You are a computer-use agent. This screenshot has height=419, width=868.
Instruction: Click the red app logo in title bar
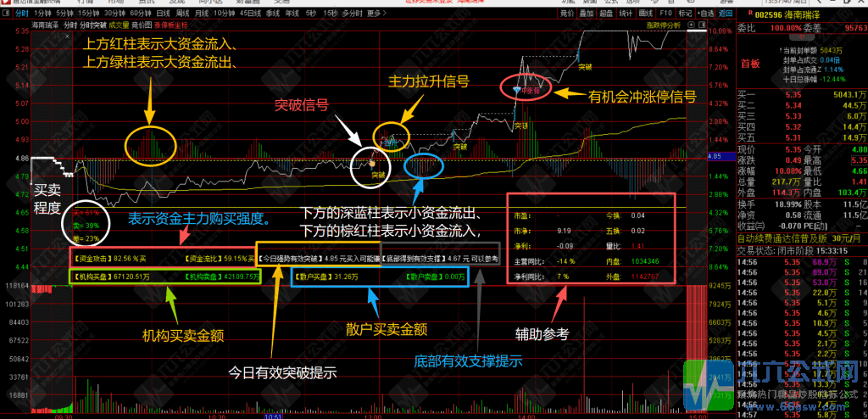tap(4, 3)
